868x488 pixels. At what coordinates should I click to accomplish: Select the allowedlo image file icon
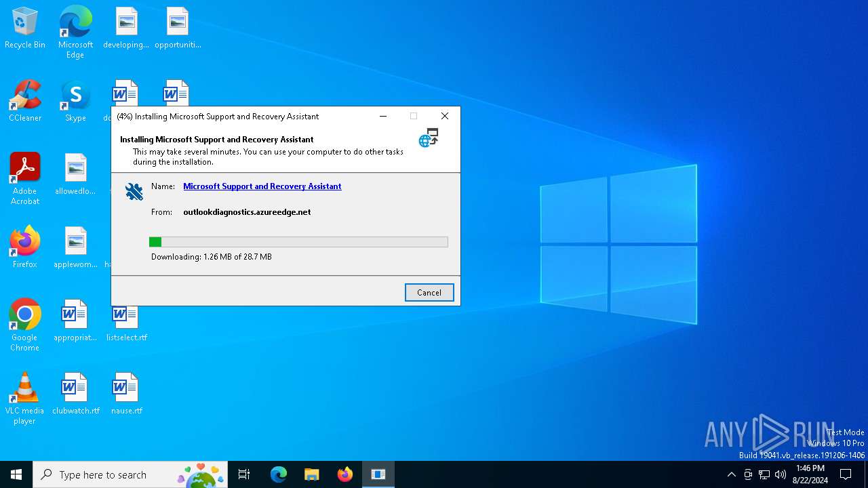[75, 175]
